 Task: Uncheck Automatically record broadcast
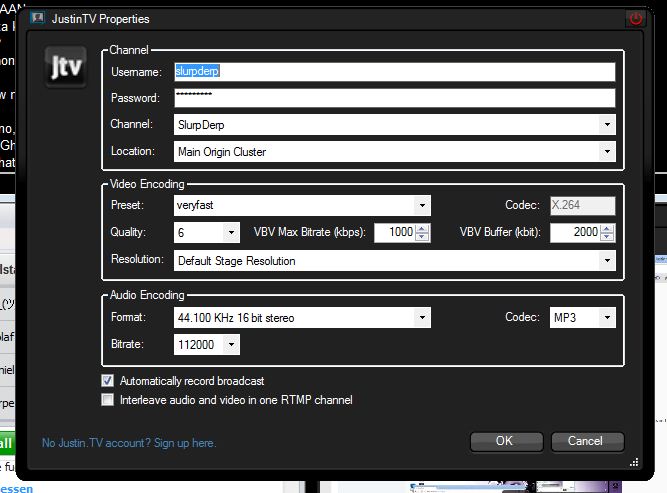[x=108, y=381]
